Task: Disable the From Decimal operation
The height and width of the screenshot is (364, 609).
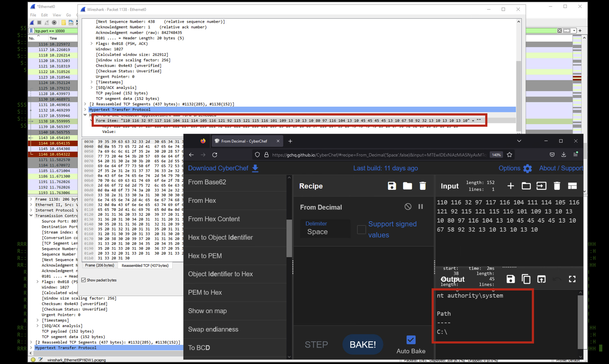Action: tap(408, 206)
